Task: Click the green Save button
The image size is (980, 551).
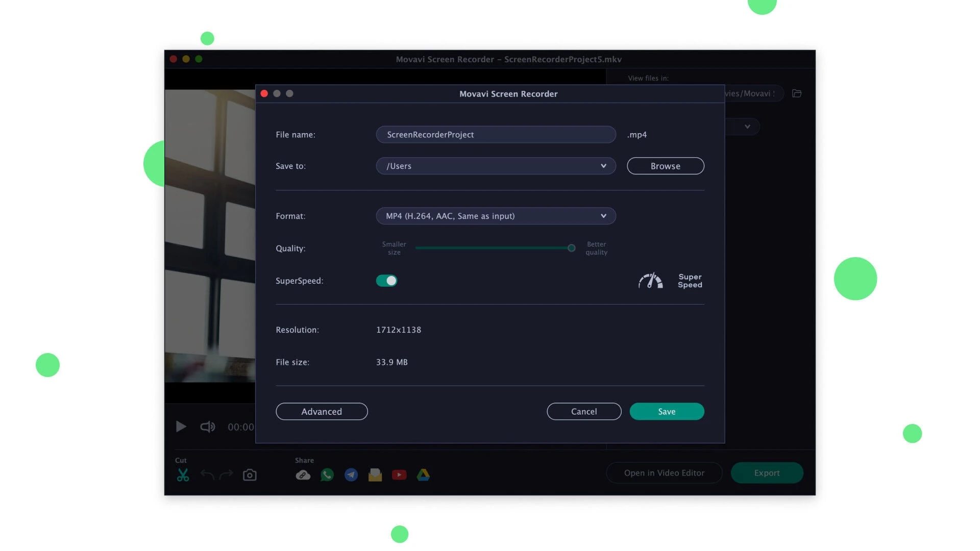Action: tap(667, 411)
